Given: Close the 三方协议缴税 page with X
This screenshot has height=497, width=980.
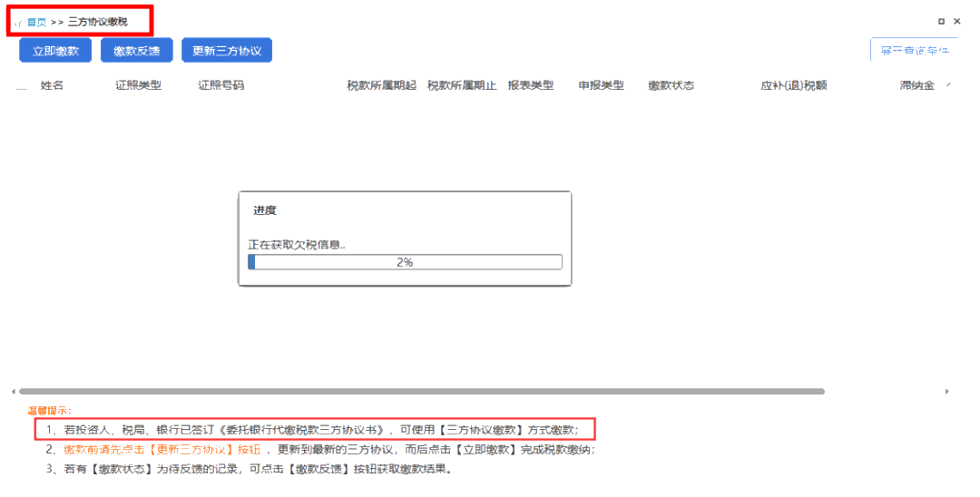Looking at the screenshot, I should point(957,21).
